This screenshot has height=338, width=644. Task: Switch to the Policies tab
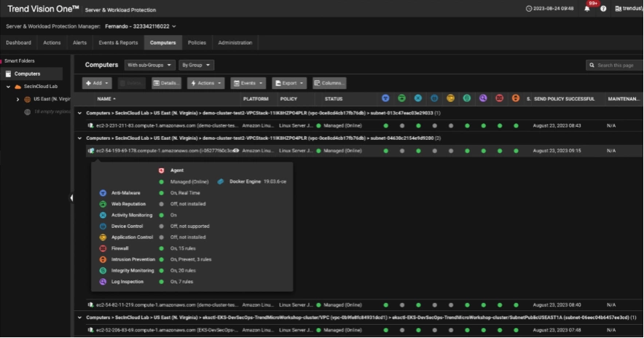pos(197,43)
